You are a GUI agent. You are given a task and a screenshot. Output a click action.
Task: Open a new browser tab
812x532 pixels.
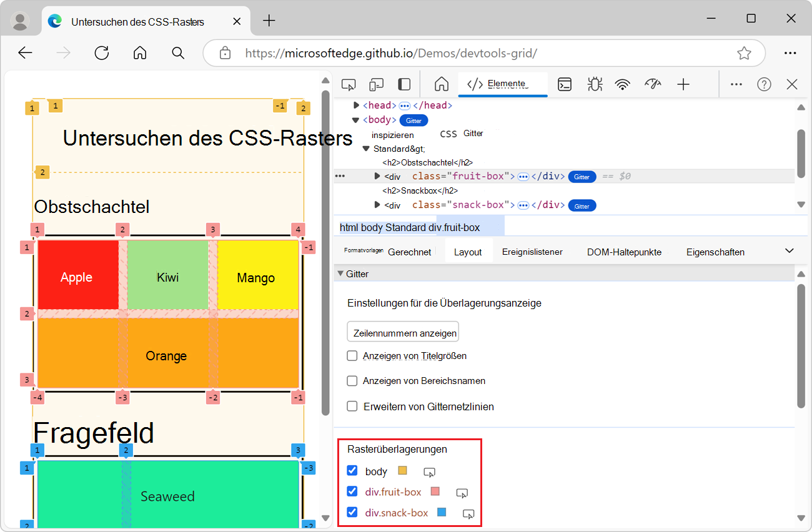tap(269, 21)
